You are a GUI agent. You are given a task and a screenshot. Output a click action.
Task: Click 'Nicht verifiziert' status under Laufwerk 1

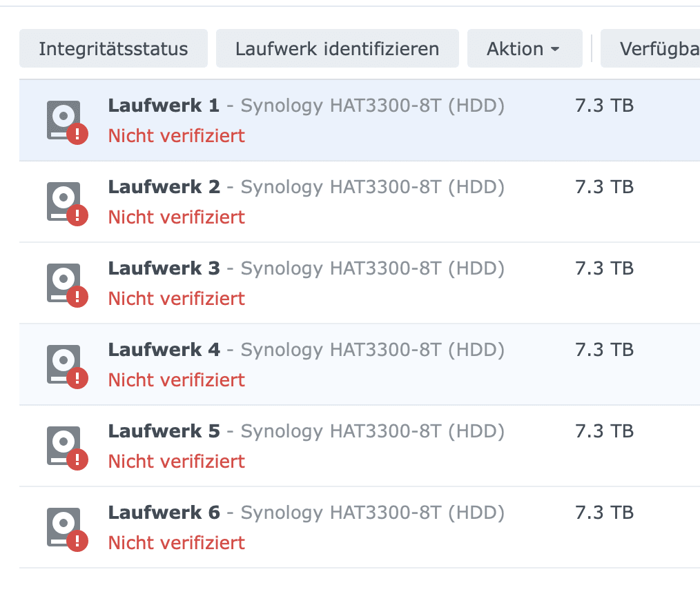(177, 136)
